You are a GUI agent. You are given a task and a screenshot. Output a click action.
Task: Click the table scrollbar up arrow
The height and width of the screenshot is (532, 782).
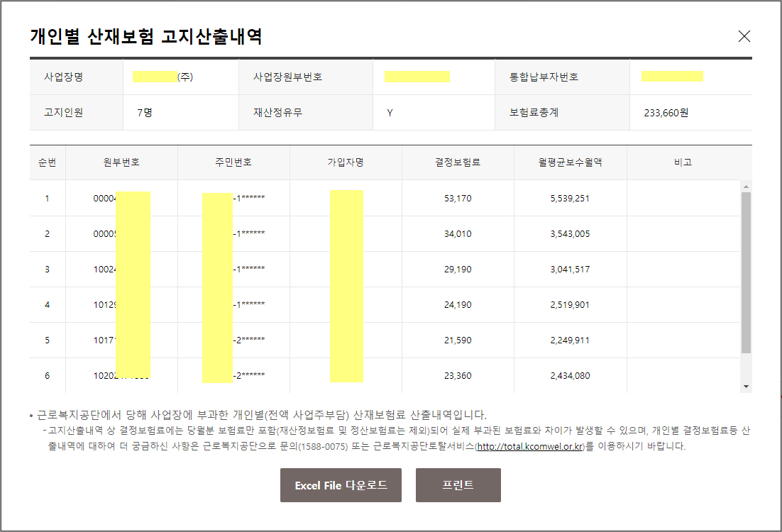coord(746,187)
